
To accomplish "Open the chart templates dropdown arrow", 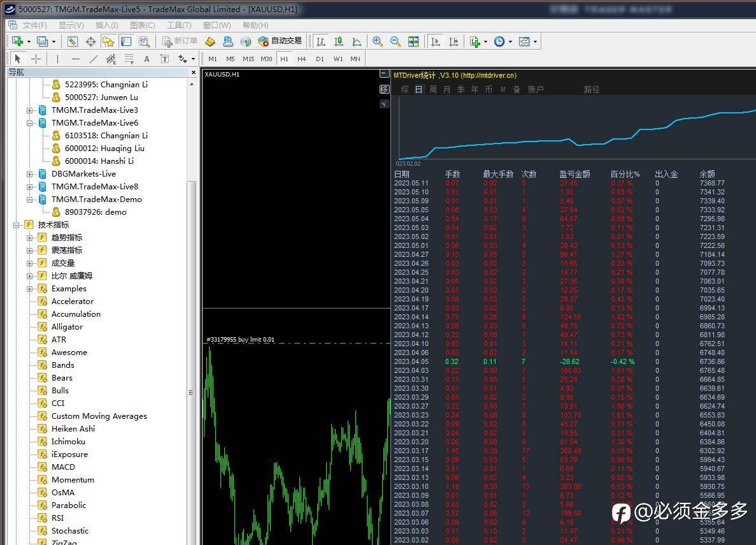I will [535, 42].
